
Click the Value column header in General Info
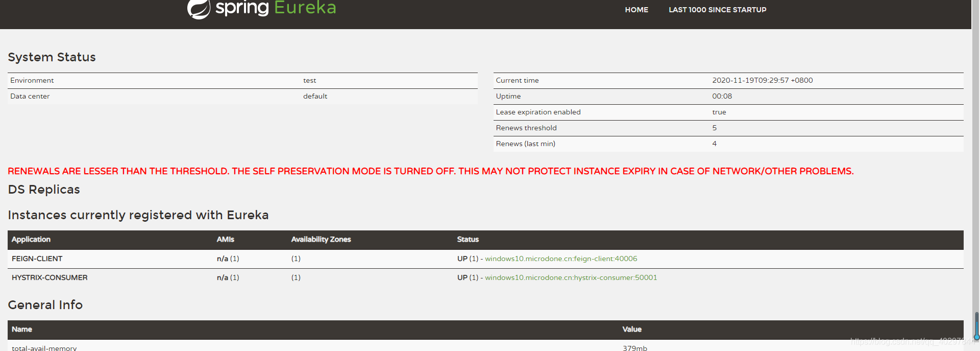click(631, 329)
